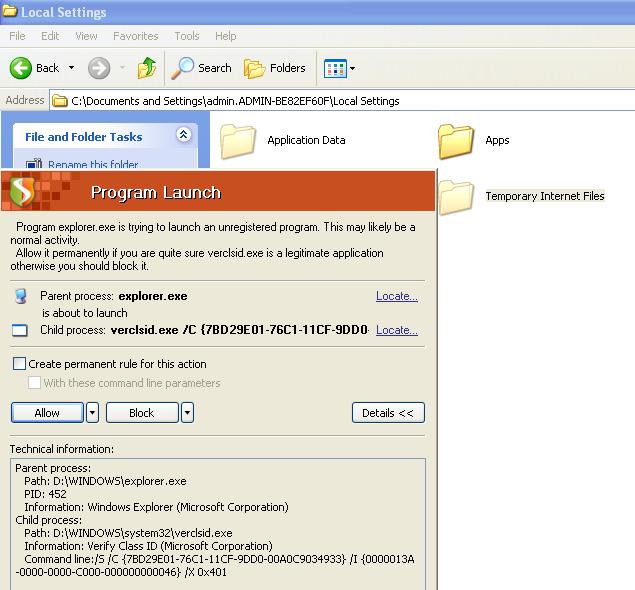This screenshot has width=635, height=590.
Task: Click the Technical information: label
Action: coord(62,449)
